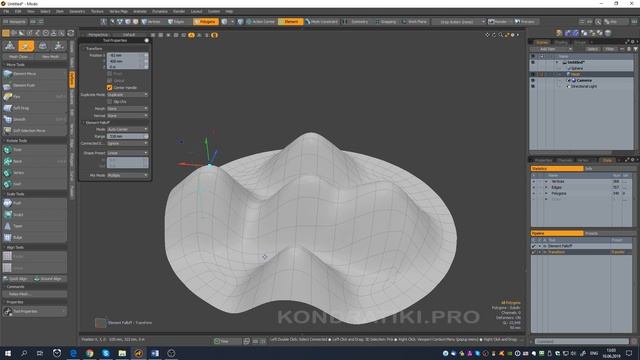Open the Morph dropdown
Viewport: 640px width, 360px height.
[127, 109]
